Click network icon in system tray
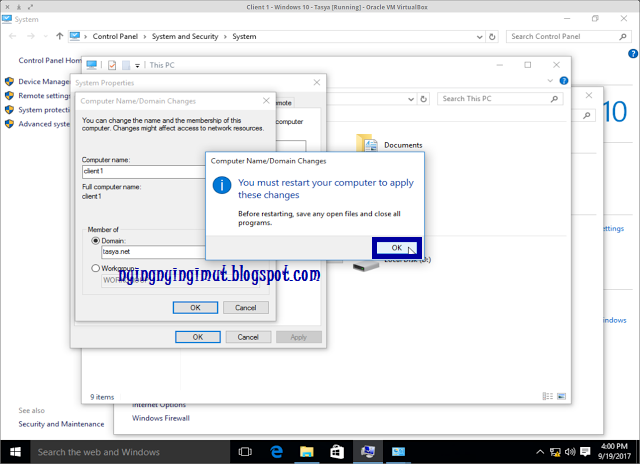 555,452
